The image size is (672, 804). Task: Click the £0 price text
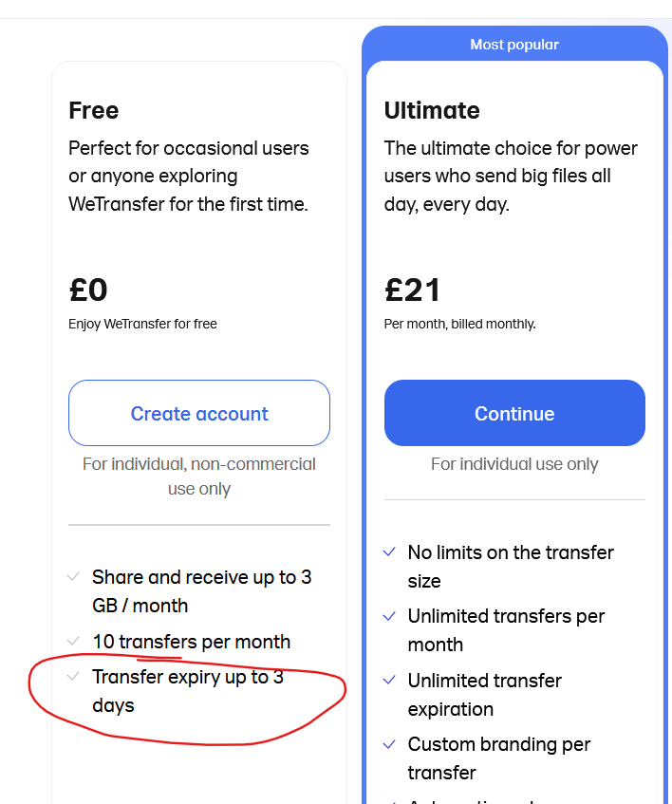click(88, 290)
